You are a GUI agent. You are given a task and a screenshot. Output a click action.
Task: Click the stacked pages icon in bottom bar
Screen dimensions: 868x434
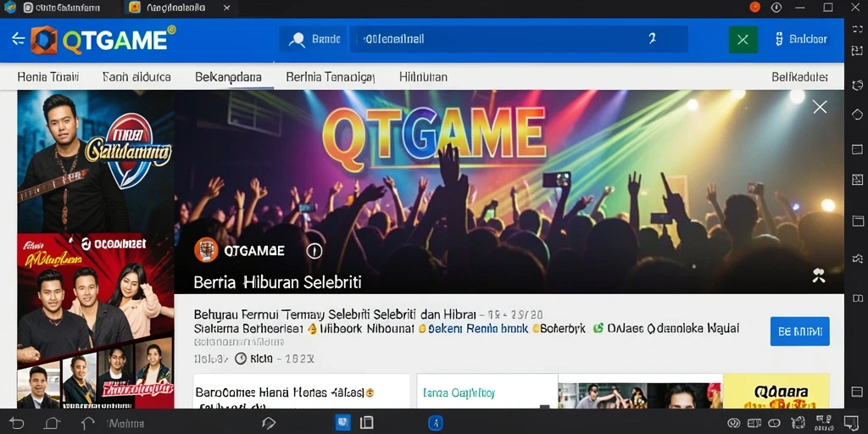point(366,423)
